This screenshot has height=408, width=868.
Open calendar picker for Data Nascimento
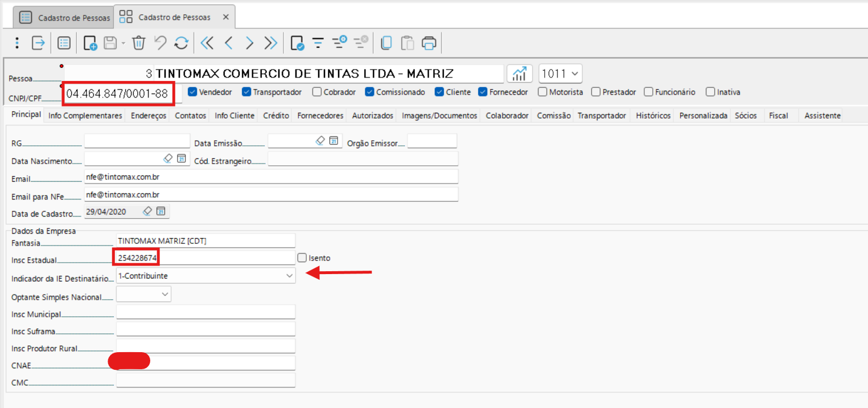181,158
